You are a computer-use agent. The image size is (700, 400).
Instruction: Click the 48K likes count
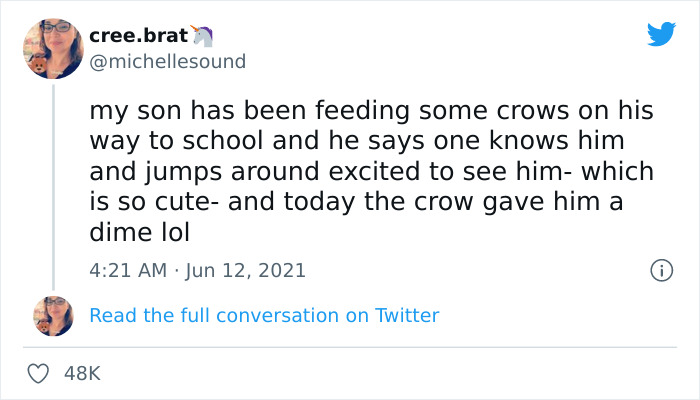82,373
